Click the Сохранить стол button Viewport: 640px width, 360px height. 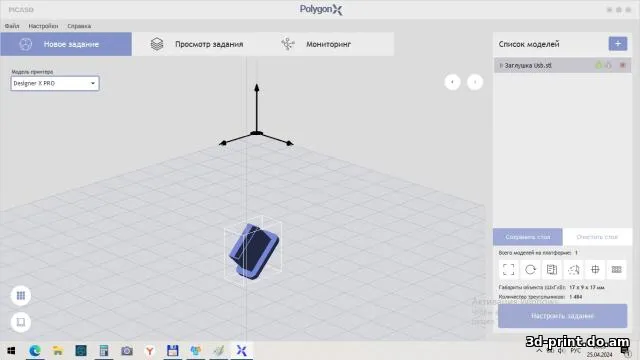[x=527, y=237]
